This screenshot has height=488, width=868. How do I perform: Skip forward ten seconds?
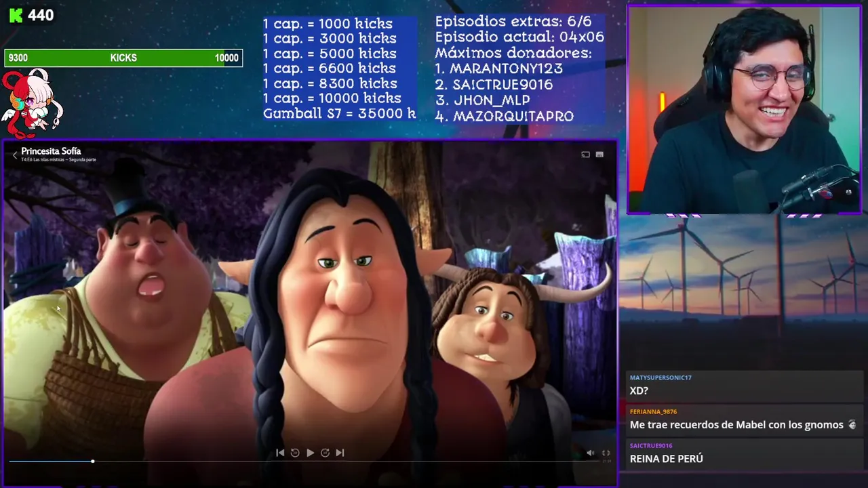pos(325,453)
